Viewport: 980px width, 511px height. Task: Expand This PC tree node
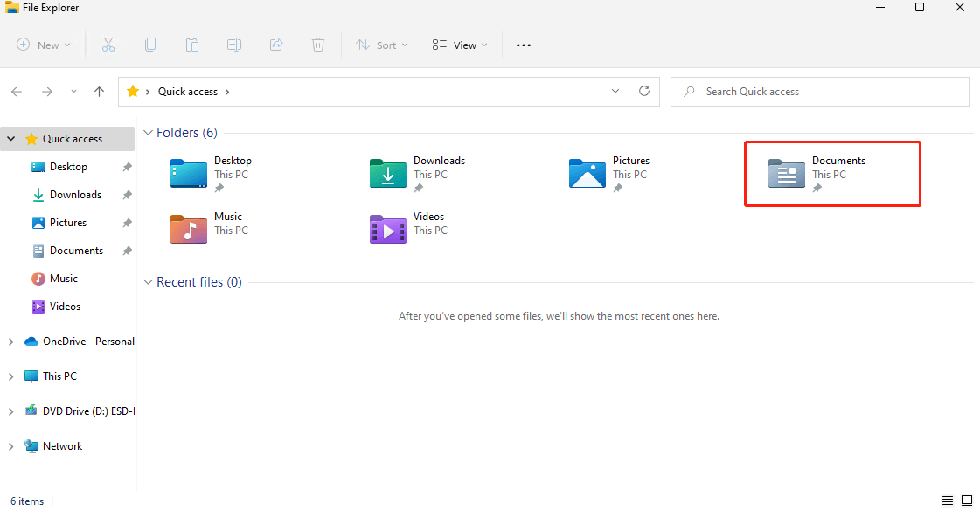pyautogui.click(x=11, y=376)
